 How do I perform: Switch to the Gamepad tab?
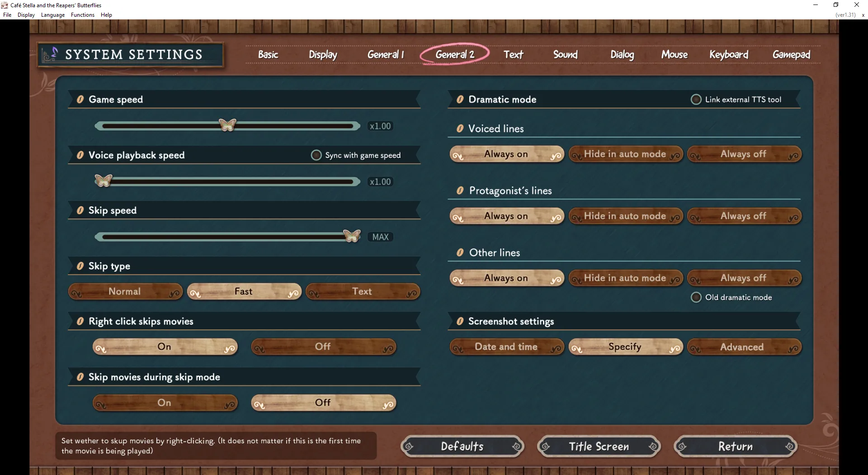click(791, 55)
